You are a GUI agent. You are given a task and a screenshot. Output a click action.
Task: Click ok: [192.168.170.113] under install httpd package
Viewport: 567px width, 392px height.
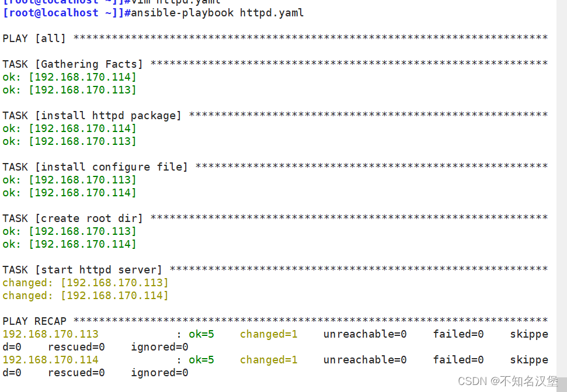point(69,141)
